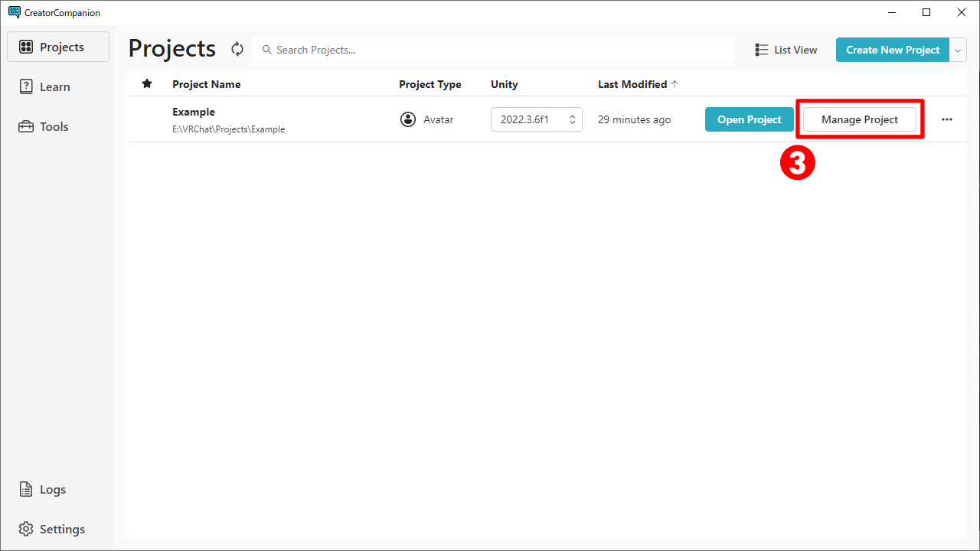Viewport: 980px width, 551px height.
Task: Open the Projects sidebar tab
Action: point(58,47)
